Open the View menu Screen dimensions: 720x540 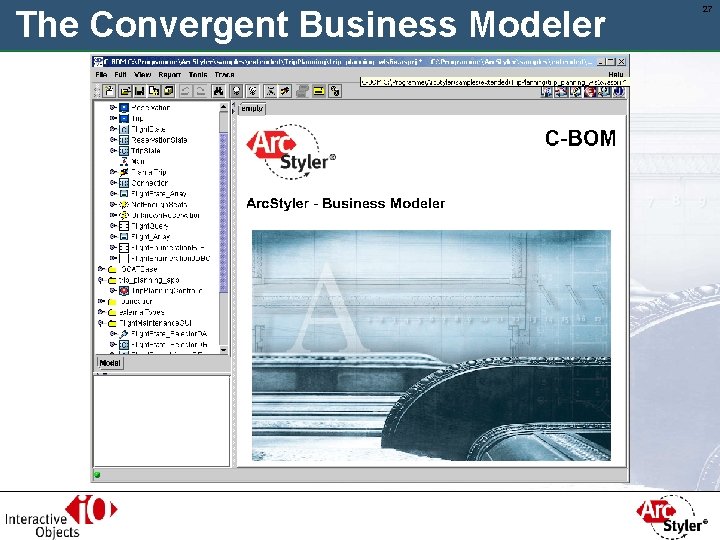(x=142, y=74)
